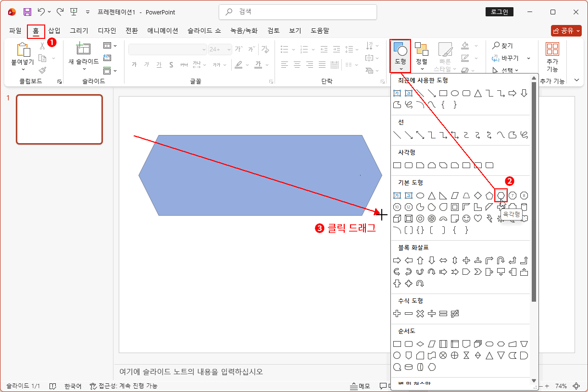Click the 공유 (Share) button
The image size is (588, 392).
point(566,30)
